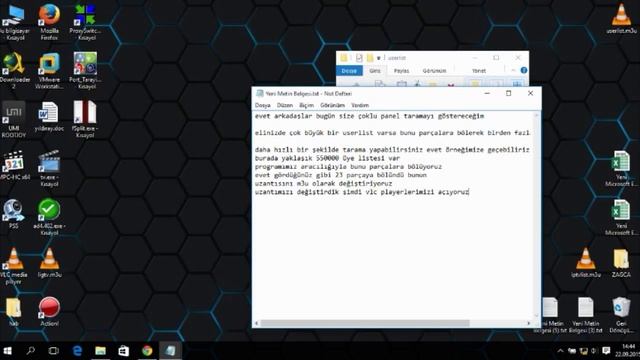Launch fSplit.exe shortcut icon
This screenshot has height=360, width=640.
coord(85,119)
